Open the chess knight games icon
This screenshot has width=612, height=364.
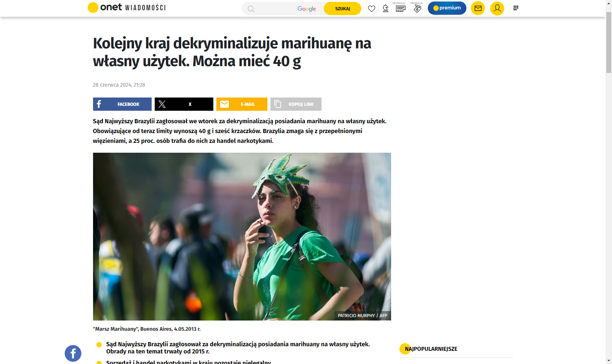coord(385,9)
